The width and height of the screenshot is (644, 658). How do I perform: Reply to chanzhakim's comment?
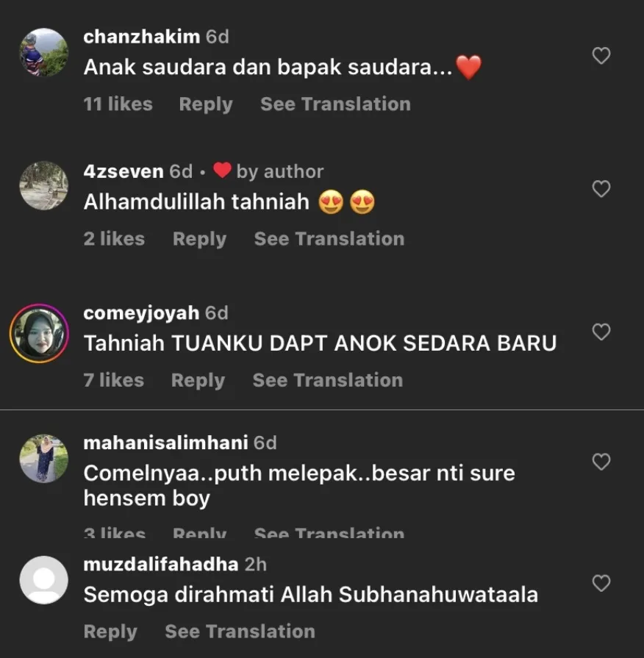tap(206, 104)
